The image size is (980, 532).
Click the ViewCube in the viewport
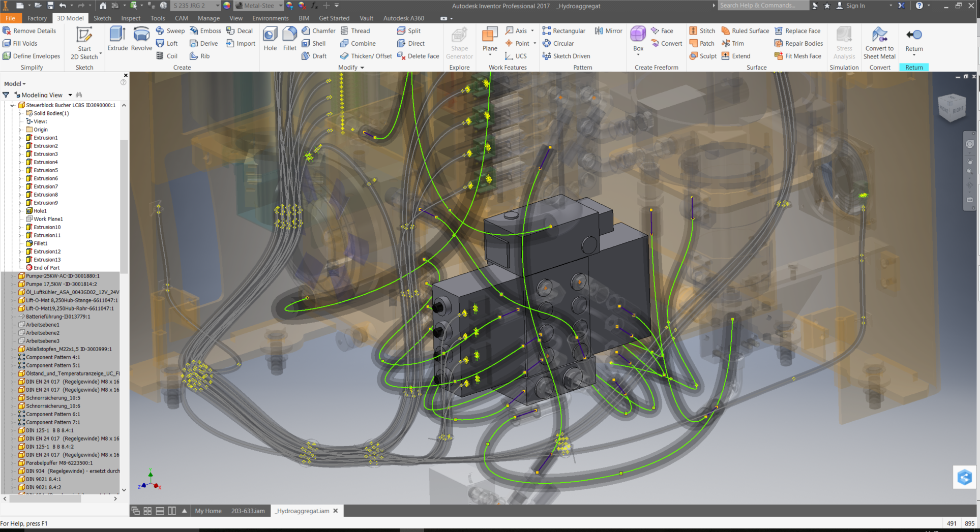coord(952,107)
